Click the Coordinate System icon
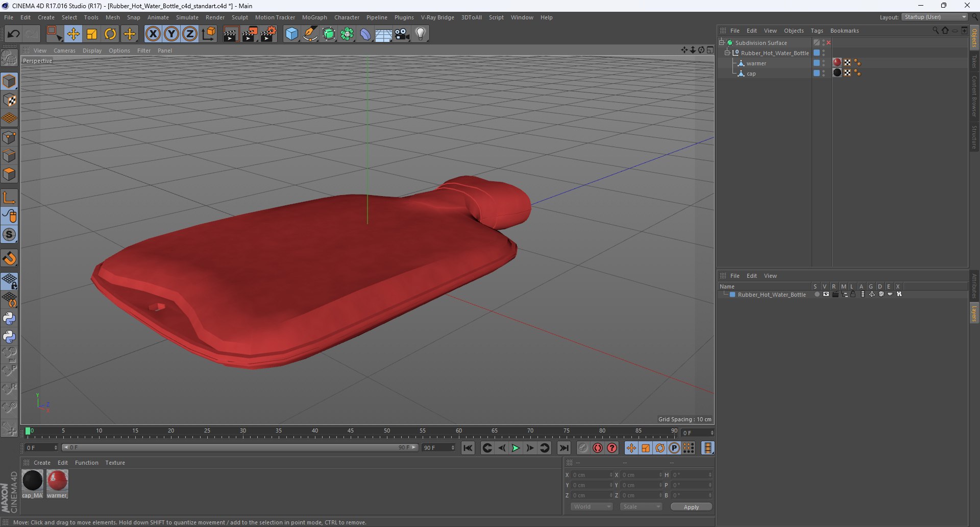Screen dimensions: 980x527 pyautogui.click(x=209, y=34)
